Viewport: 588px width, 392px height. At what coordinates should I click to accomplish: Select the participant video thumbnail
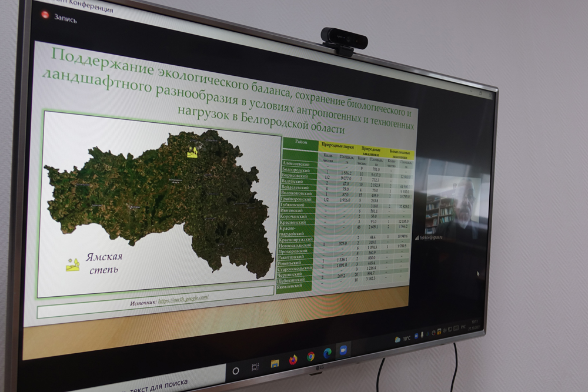pyautogui.click(x=452, y=205)
